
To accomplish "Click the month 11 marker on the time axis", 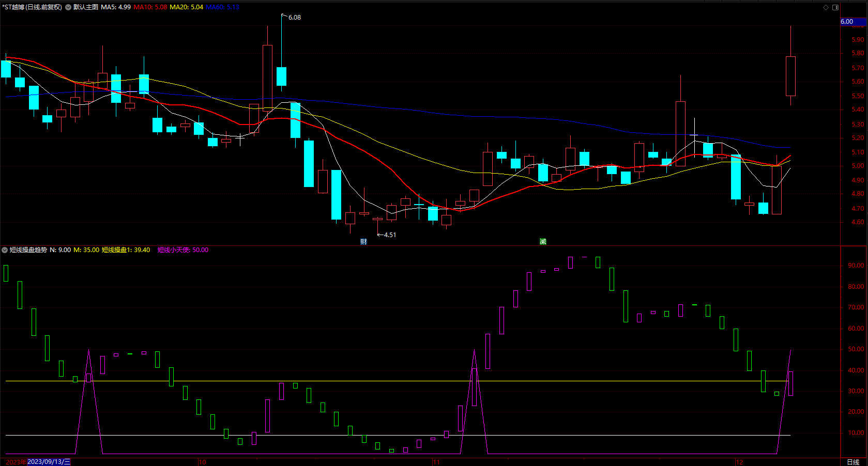I will click(437, 462).
